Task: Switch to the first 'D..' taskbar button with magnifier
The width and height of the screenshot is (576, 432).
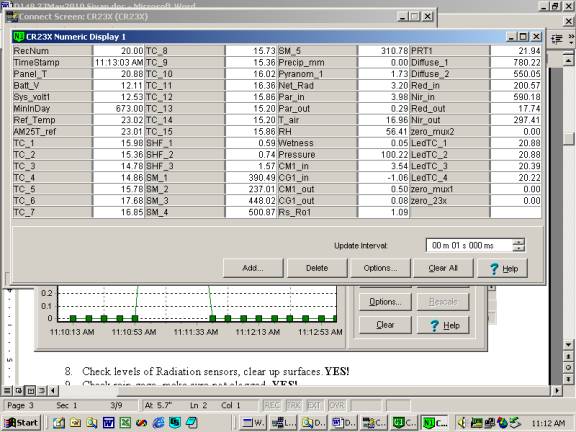Action: point(313,423)
